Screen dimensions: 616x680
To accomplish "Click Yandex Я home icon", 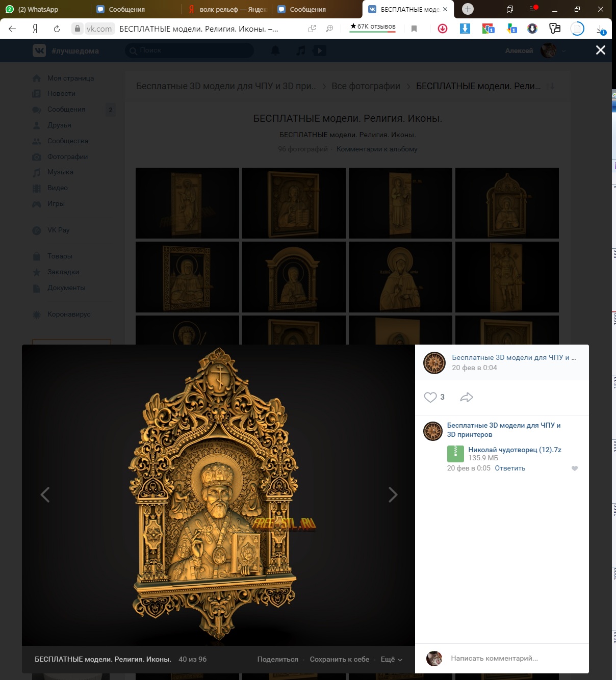I will click(x=35, y=29).
